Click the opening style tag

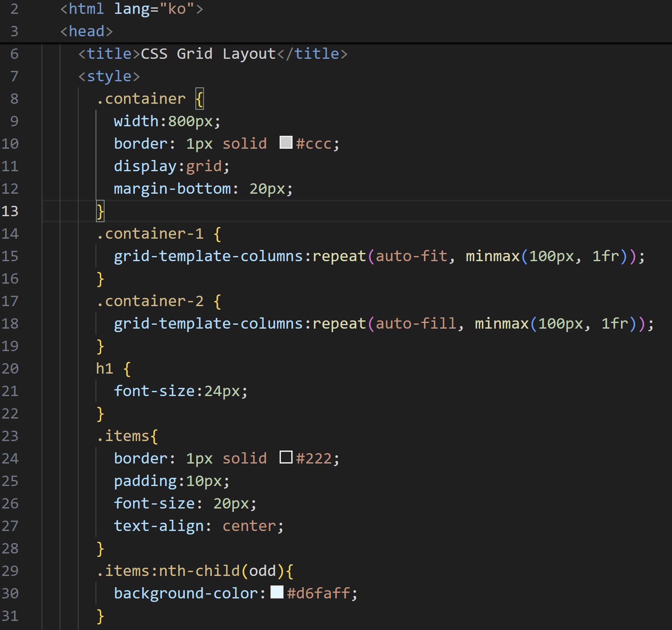tap(109, 77)
